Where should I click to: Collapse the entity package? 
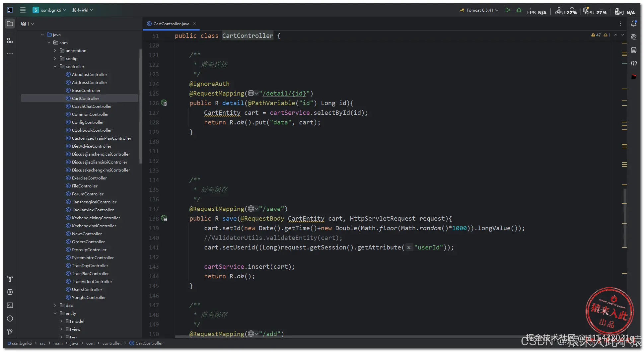(x=55, y=313)
